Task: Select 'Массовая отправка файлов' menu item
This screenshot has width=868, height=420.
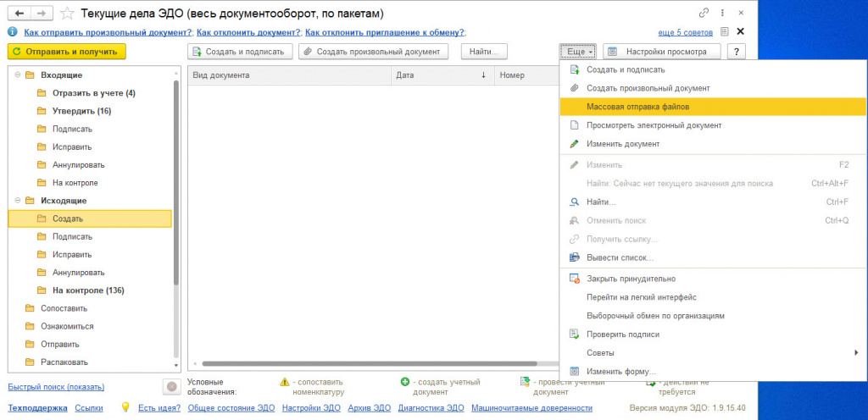Action: point(713,107)
